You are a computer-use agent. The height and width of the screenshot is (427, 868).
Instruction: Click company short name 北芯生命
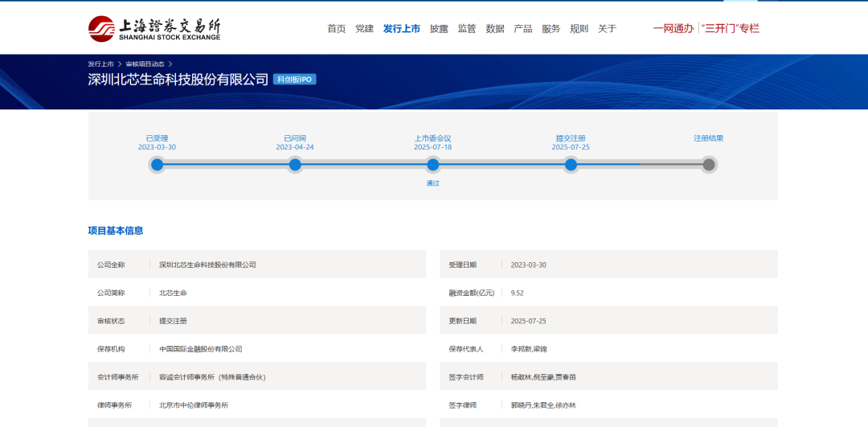pos(173,293)
